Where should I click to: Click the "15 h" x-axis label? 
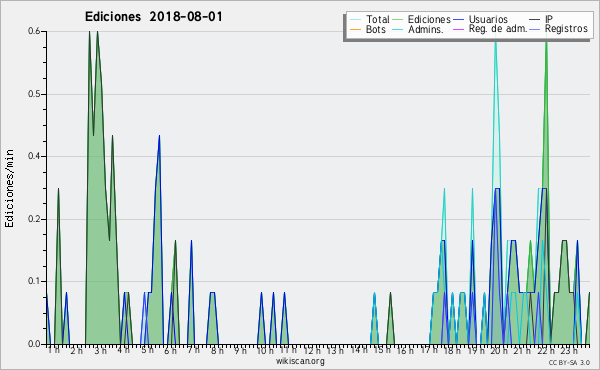382,350
